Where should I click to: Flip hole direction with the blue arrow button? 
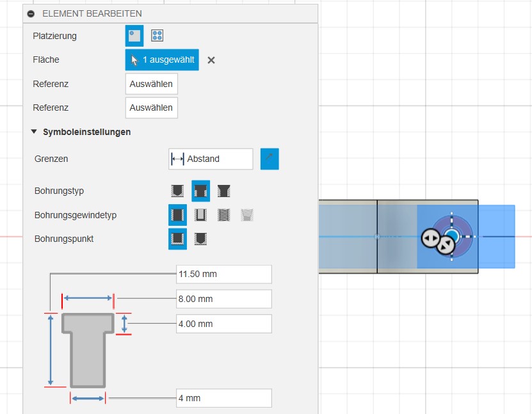pyautogui.click(x=270, y=159)
